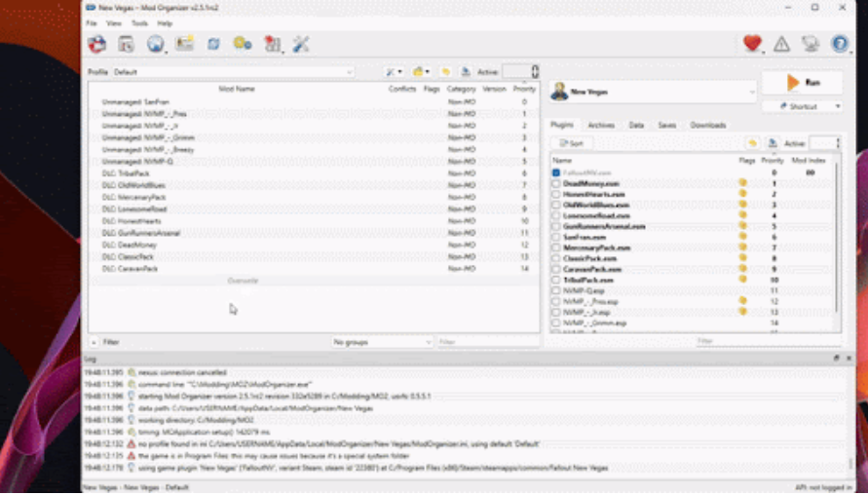Click the Profiles ID card icon
868x495 pixels.
click(184, 44)
